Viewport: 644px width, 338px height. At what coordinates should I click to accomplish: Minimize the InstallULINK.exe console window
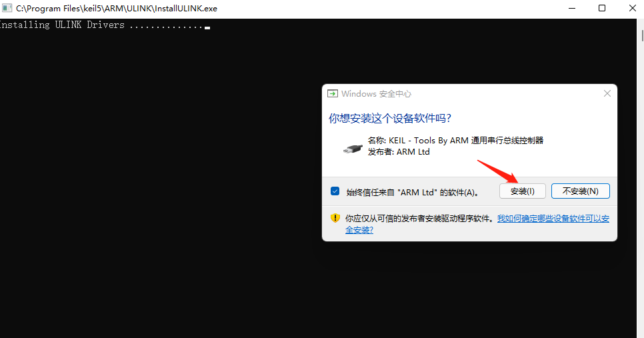[572, 8]
